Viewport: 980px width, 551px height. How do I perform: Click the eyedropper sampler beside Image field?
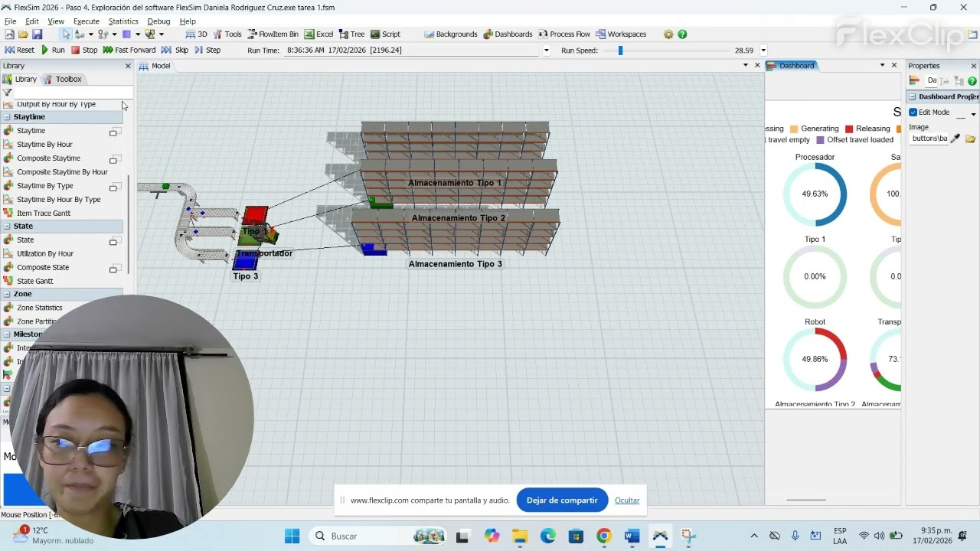(x=955, y=139)
